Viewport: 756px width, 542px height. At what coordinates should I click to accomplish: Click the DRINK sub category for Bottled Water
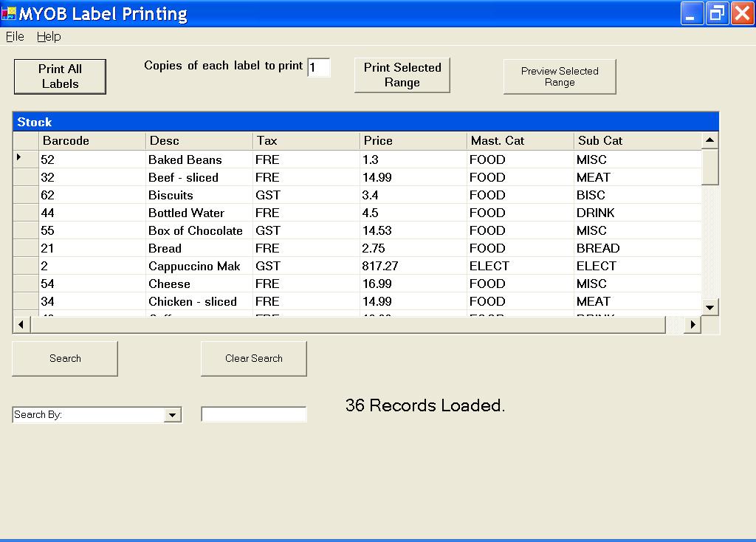(637, 213)
